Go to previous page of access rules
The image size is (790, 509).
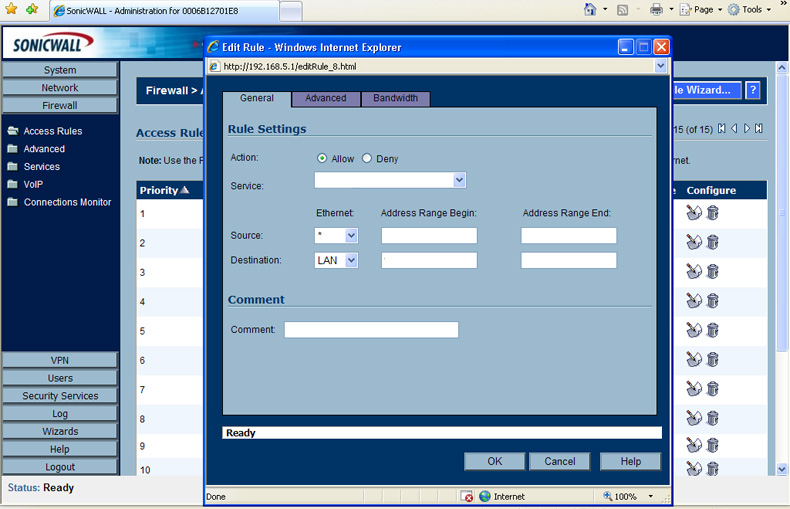(734, 129)
